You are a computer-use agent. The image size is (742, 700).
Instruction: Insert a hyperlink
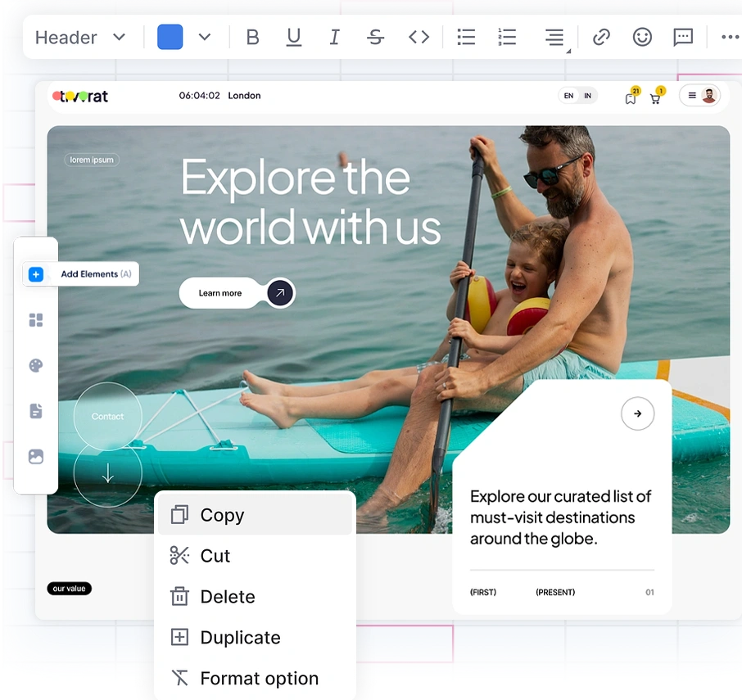pos(601,38)
